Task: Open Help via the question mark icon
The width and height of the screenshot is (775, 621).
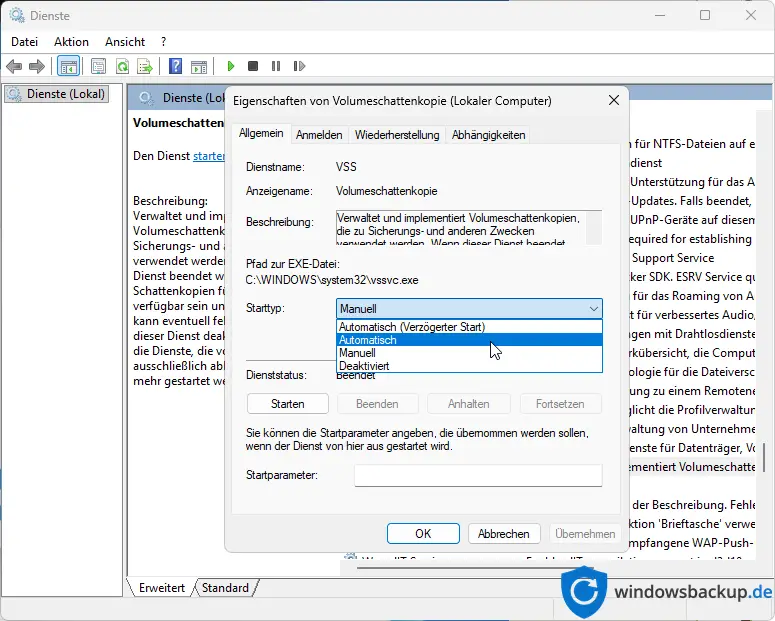Action: [x=175, y=66]
